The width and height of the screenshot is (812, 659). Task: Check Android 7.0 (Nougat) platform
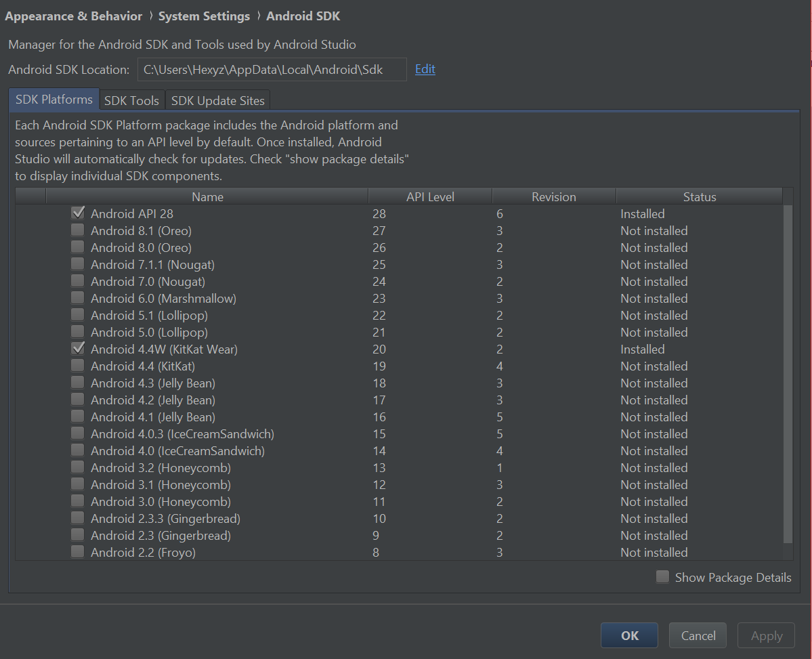coord(78,281)
